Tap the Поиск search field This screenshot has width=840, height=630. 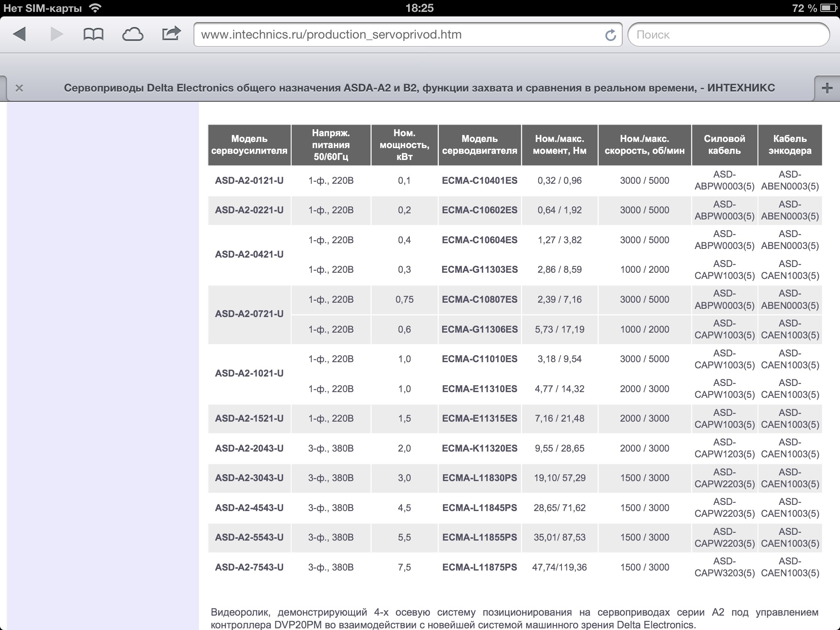pyautogui.click(x=728, y=34)
